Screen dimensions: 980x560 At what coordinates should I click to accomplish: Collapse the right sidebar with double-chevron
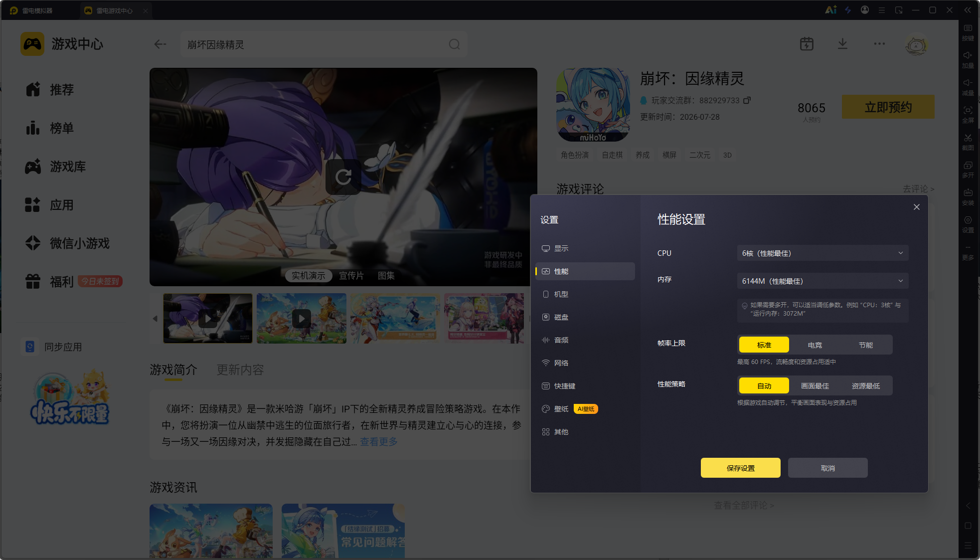coord(968,10)
